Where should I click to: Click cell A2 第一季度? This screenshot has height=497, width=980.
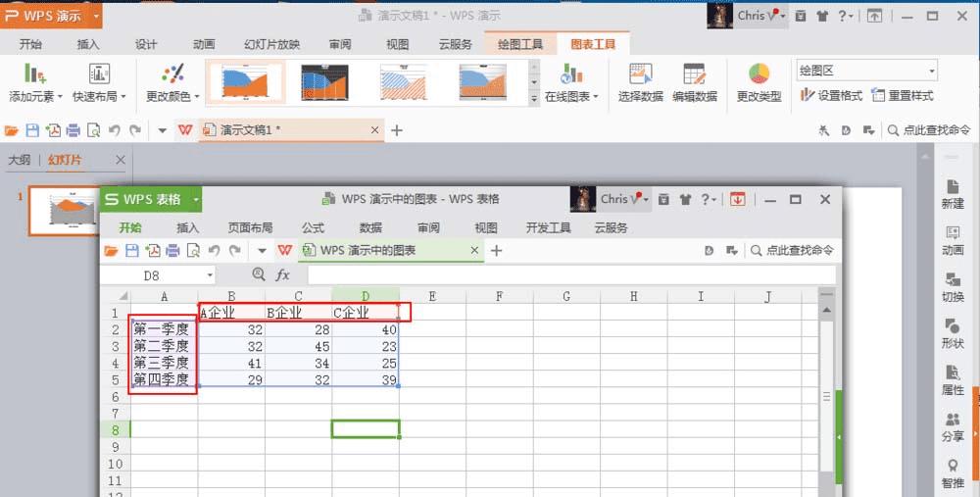pos(164,328)
